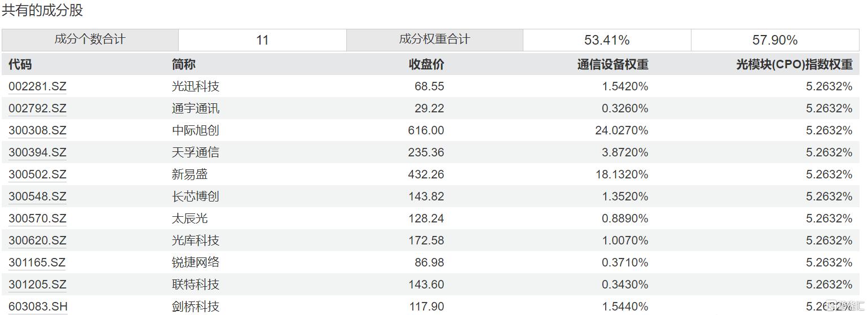Click the 300548.SZ code link
868x315 pixels.
[37, 196]
